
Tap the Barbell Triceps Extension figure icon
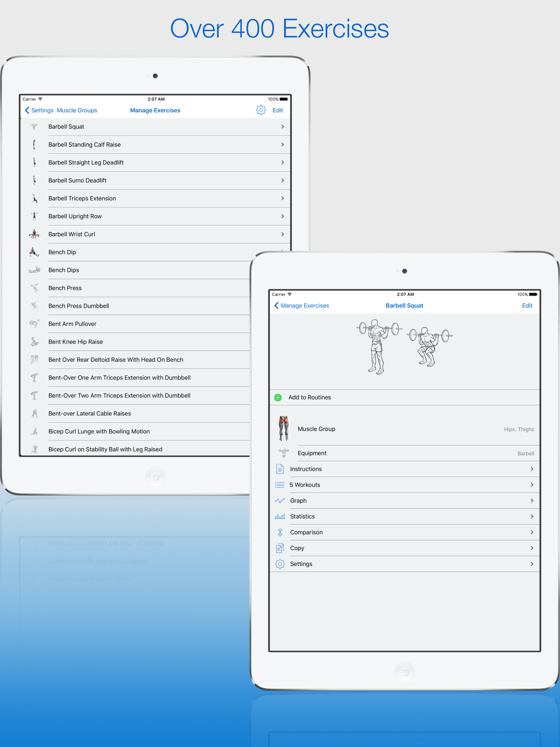[34, 198]
